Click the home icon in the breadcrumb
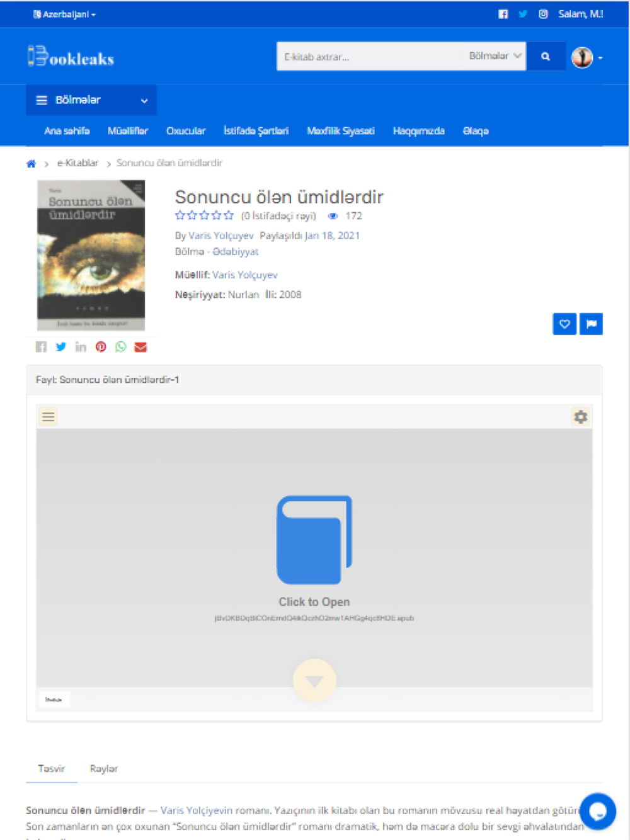Viewport: 630px width, 840px height. click(31, 164)
